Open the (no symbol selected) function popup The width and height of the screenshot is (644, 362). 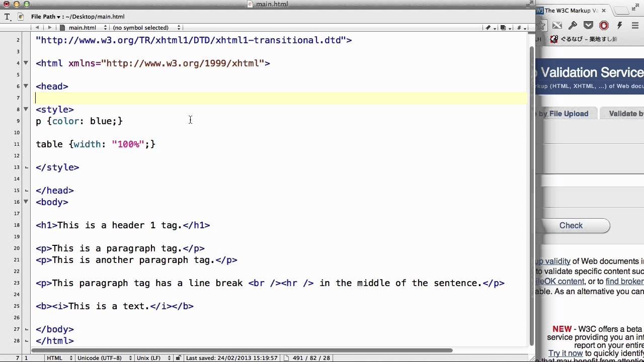146,28
